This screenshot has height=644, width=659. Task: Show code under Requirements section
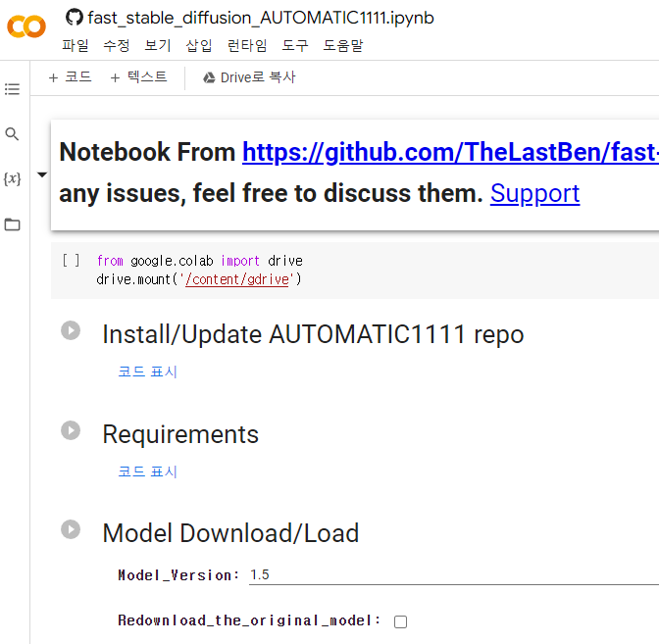[147, 471]
